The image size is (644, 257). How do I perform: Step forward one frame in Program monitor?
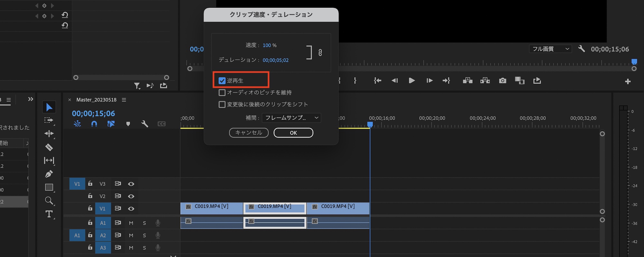[x=429, y=81]
